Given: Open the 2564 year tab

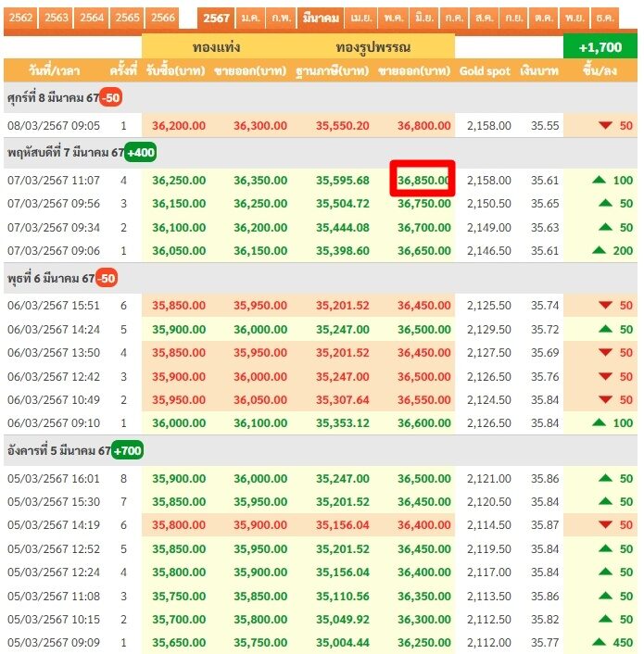Looking at the screenshot, I should 92,19.
